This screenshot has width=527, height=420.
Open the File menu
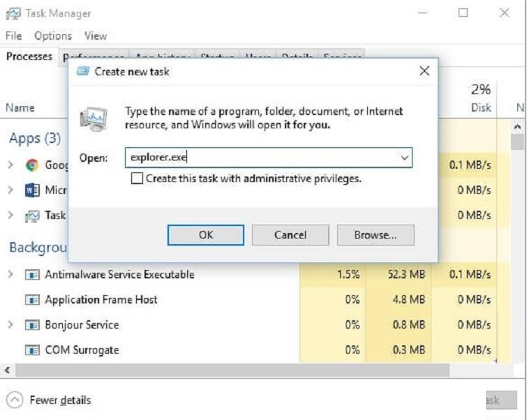(13, 36)
